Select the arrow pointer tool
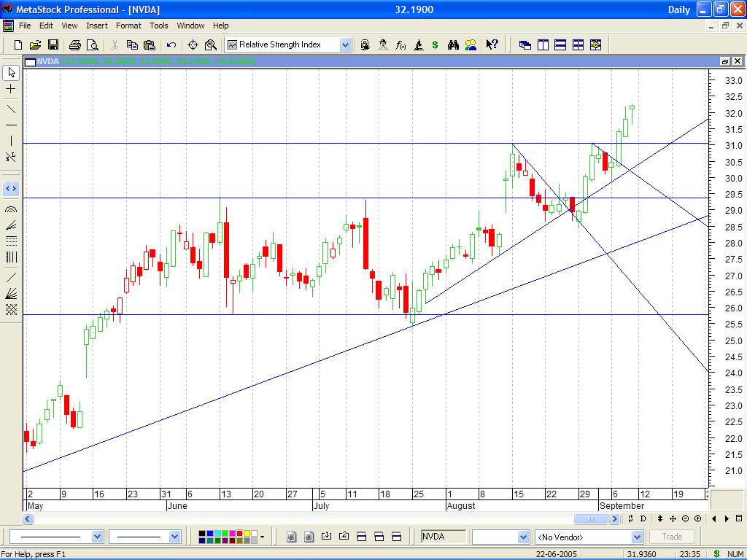The image size is (747, 560). click(x=12, y=73)
